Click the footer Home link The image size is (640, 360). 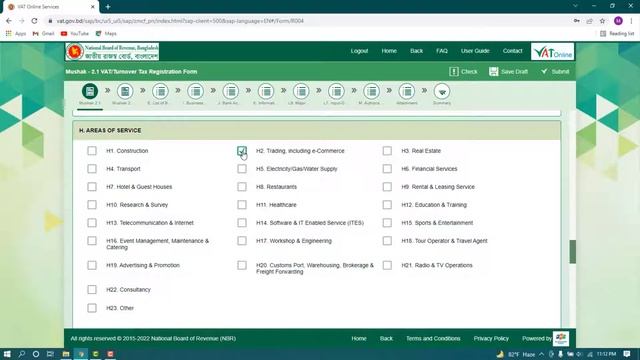pyautogui.click(x=359, y=338)
